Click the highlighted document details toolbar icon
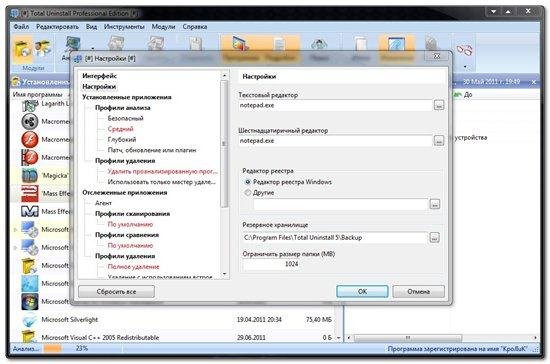 click(280, 44)
